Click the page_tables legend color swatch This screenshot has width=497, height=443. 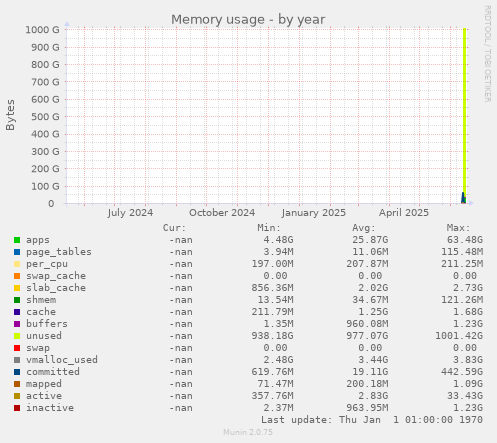click(x=17, y=252)
